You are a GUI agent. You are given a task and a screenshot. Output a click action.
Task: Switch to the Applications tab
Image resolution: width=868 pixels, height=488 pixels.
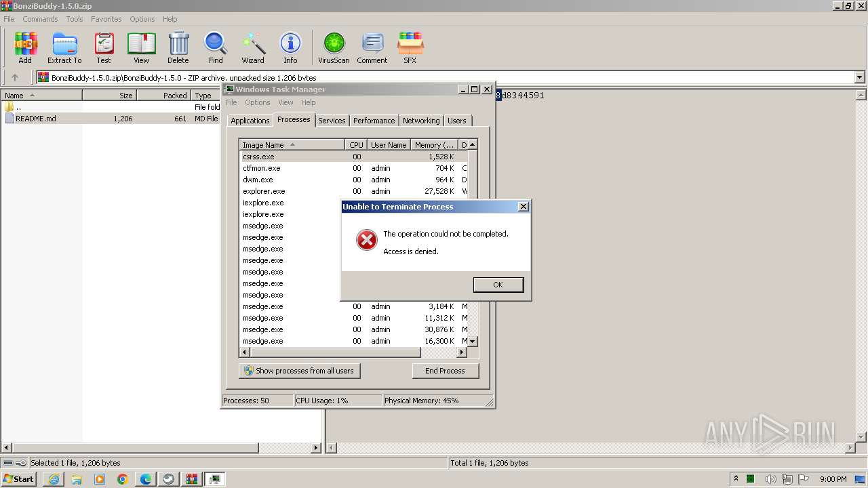point(250,121)
